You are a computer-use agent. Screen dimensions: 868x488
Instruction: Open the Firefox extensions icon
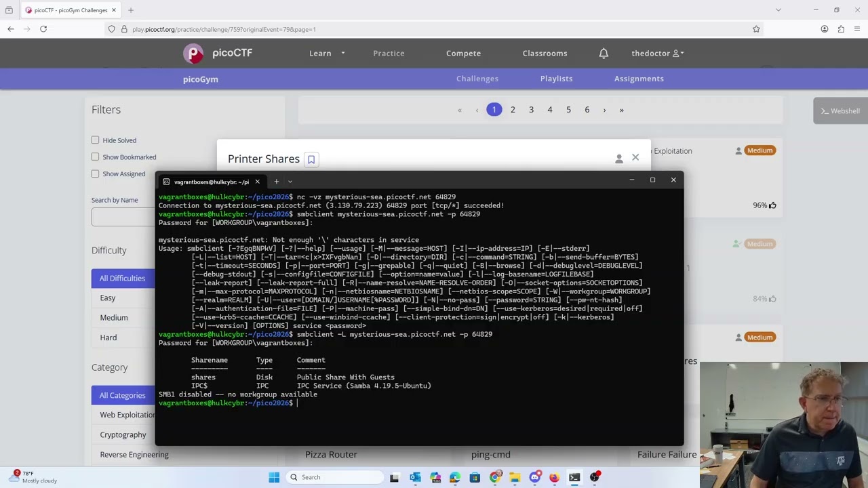841,29
